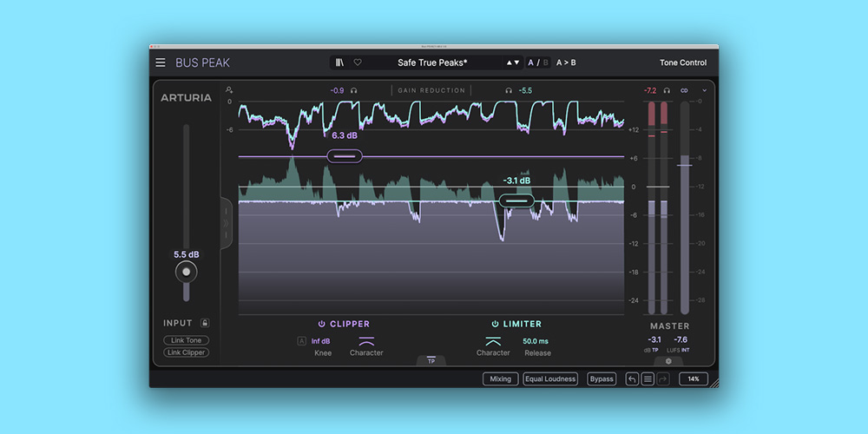Open the preset library browser icon
This screenshot has height=434, width=868.
[339, 62]
